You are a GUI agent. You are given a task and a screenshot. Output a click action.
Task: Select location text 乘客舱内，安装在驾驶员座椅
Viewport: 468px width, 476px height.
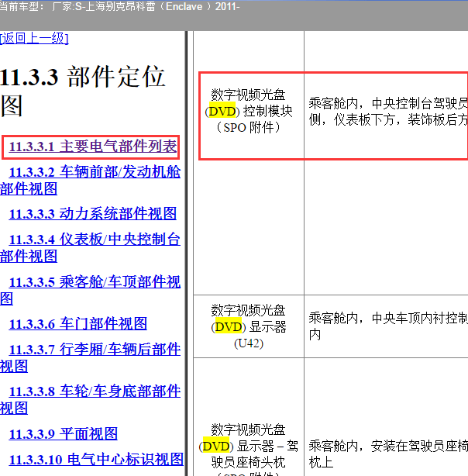[x=388, y=454]
